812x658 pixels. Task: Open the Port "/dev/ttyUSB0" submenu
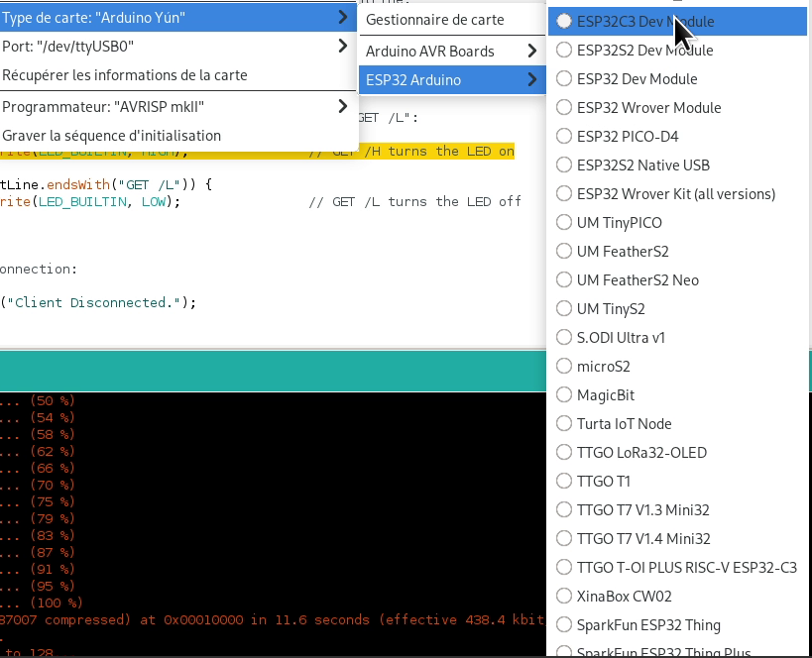coord(178,47)
